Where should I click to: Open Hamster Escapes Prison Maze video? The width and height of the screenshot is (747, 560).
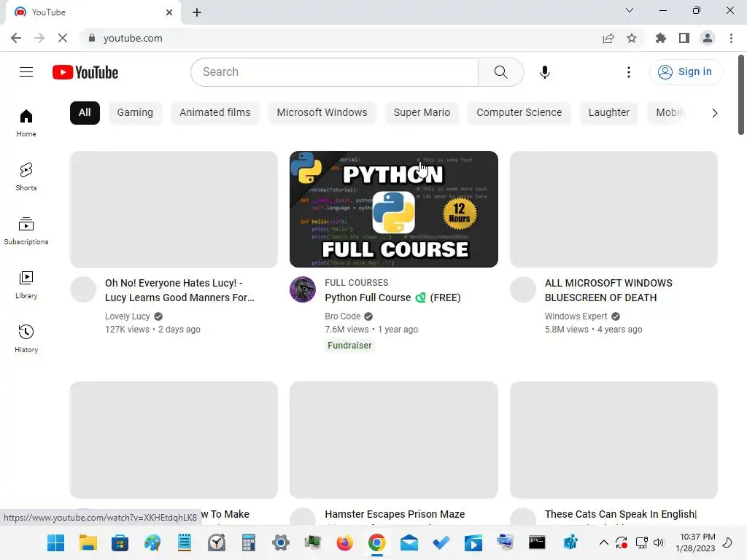(395, 514)
